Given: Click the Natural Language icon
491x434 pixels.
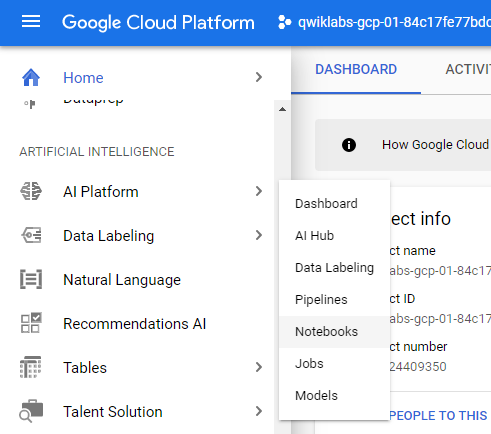Looking at the screenshot, I should pyautogui.click(x=31, y=279).
